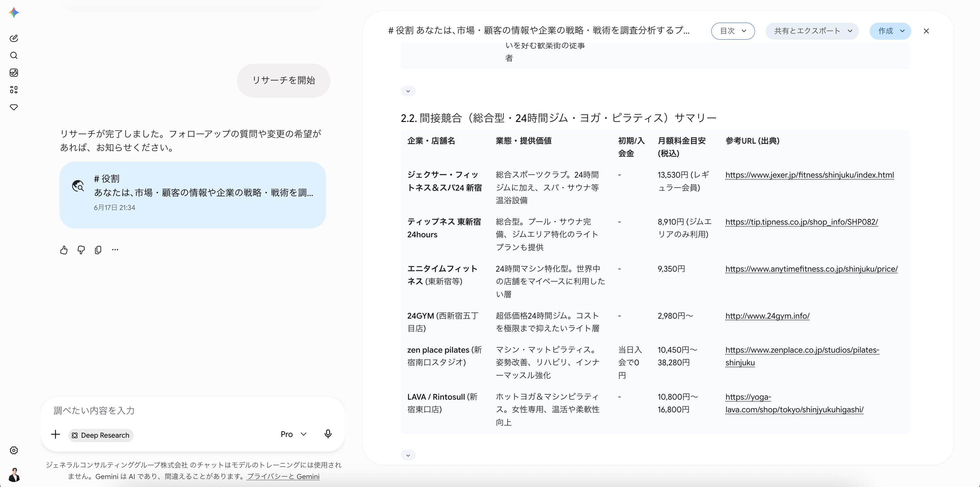Click cell ティップネス 東新宿 24hours

click(x=444, y=228)
